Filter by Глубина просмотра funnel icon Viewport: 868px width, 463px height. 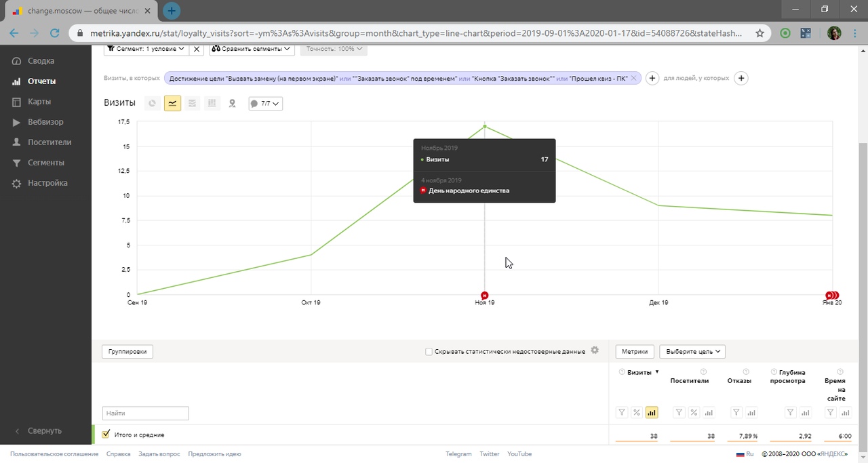coord(790,412)
